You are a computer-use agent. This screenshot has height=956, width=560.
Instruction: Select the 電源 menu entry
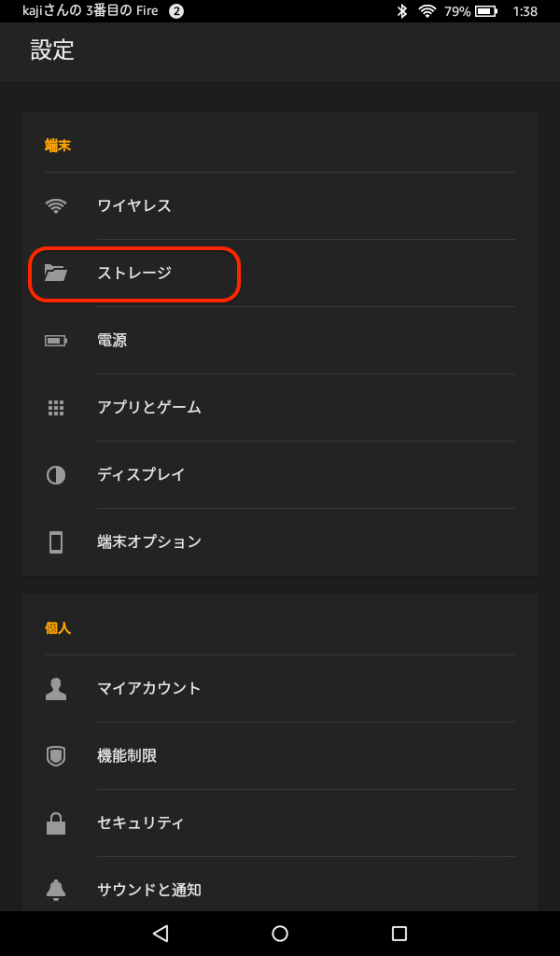[x=112, y=341]
